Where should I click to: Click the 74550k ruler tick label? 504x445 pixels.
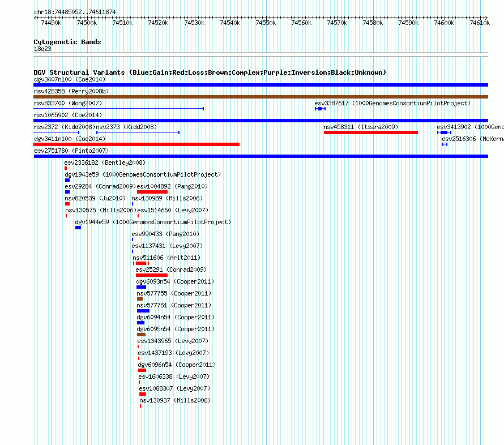[266, 23]
